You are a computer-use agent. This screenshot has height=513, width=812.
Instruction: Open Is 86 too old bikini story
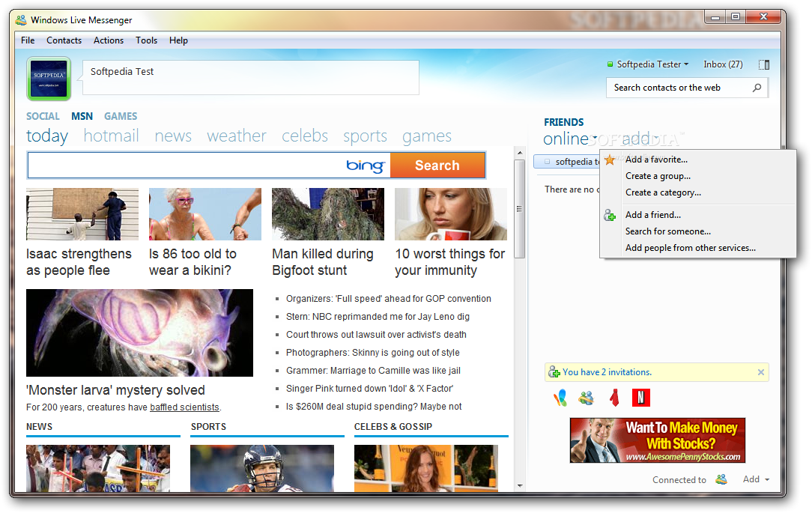[193, 262]
